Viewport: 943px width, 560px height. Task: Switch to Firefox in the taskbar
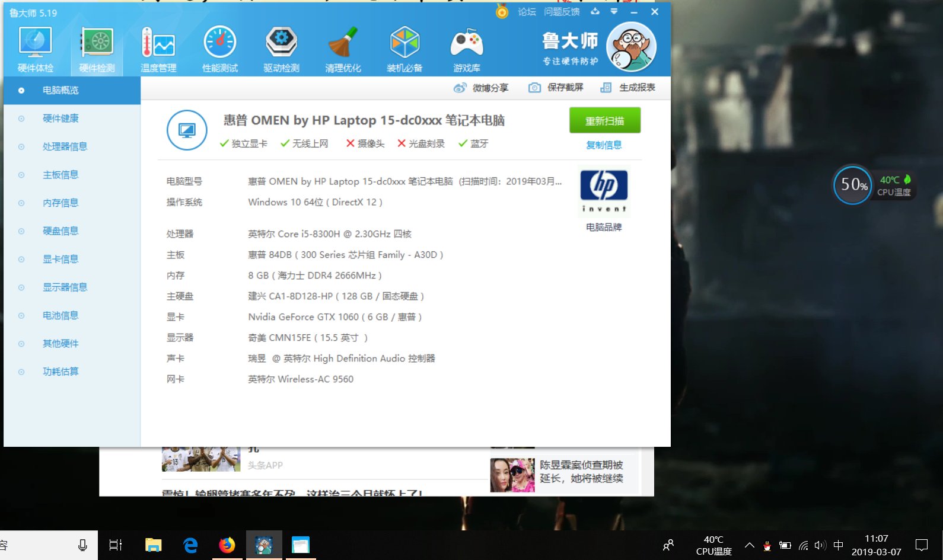point(227,545)
